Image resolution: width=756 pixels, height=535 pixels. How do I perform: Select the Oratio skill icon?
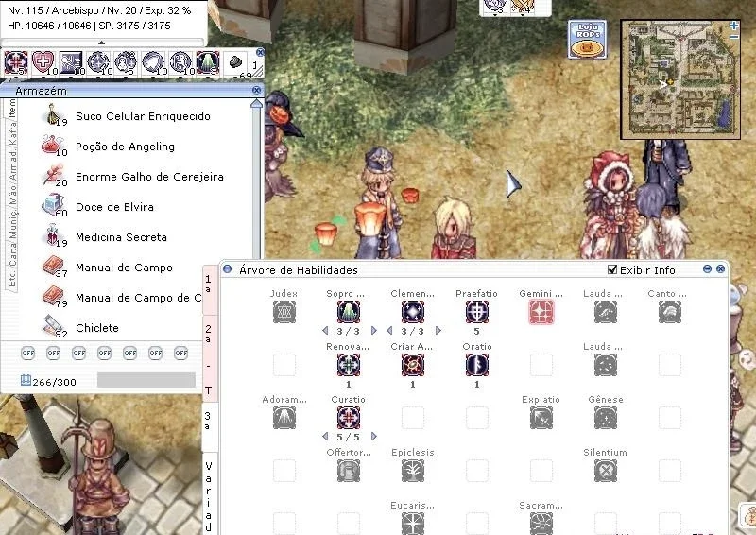click(477, 365)
